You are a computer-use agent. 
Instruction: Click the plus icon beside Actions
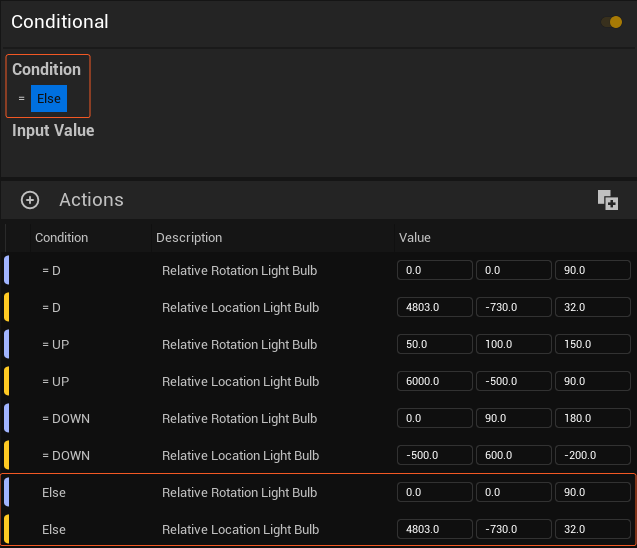tap(30, 200)
